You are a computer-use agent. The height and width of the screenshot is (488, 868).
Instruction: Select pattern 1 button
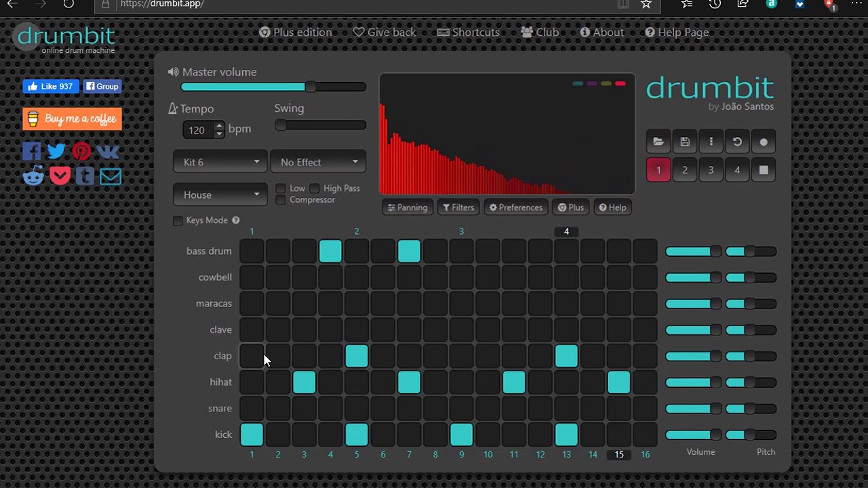pos(658,170)
